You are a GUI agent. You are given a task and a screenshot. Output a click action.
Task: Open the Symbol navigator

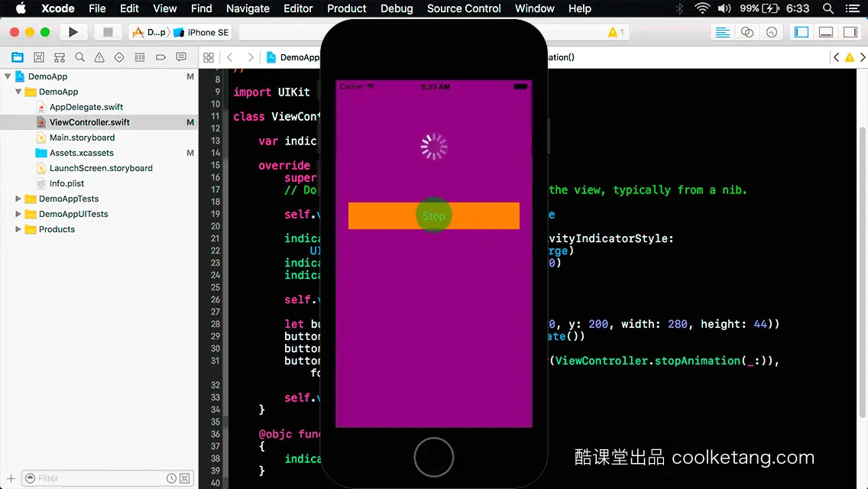point(60,57)
